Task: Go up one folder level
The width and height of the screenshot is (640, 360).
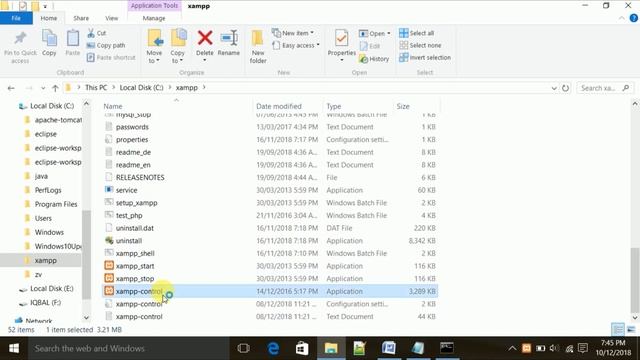Action: click(55, 88)
